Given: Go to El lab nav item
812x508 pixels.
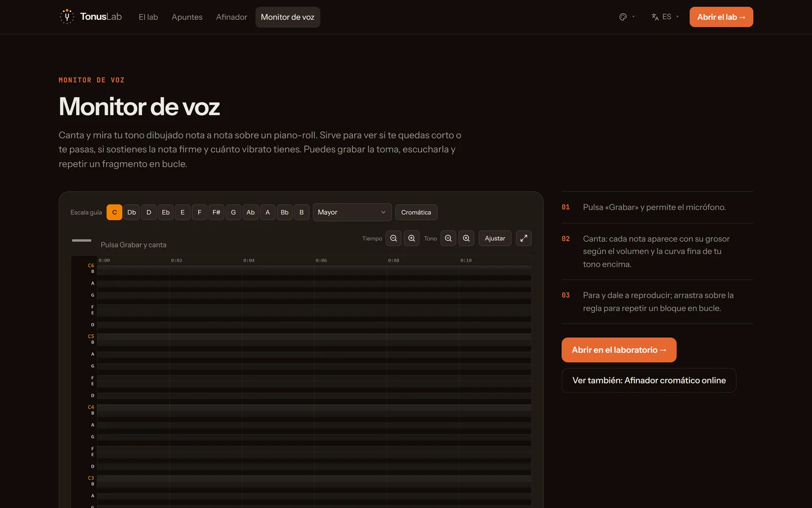Looking at the screenshot, I should [x=148, y=17].
